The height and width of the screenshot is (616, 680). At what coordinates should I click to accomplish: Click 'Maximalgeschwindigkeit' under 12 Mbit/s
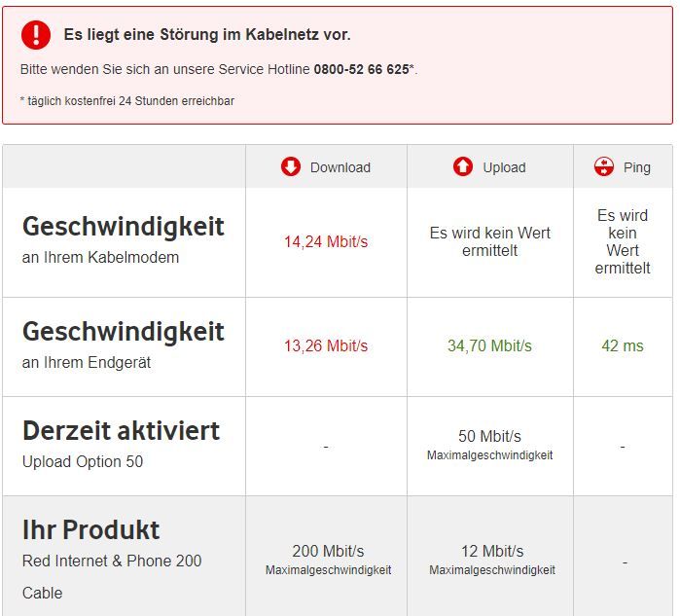tap(492, 570)
